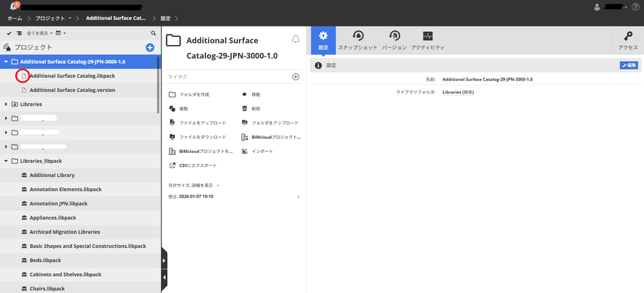Click the project tree vertical scrollbar
644x293 pixels.
[x=159, y=85]
